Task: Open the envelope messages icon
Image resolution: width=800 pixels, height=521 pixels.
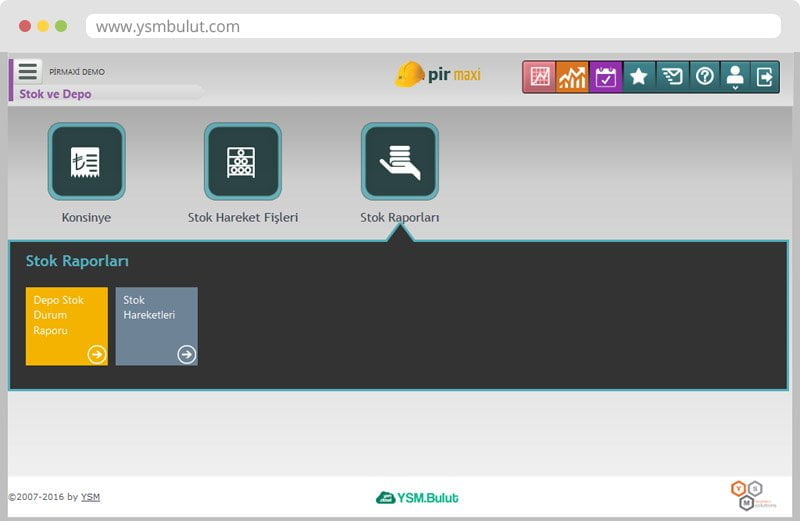Action: 672,77
